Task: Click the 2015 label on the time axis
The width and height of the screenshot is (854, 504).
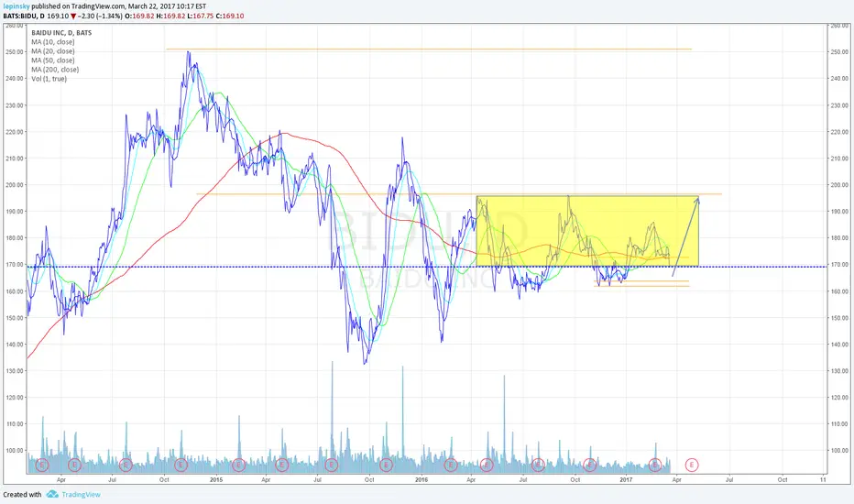Action: point(216,480)
